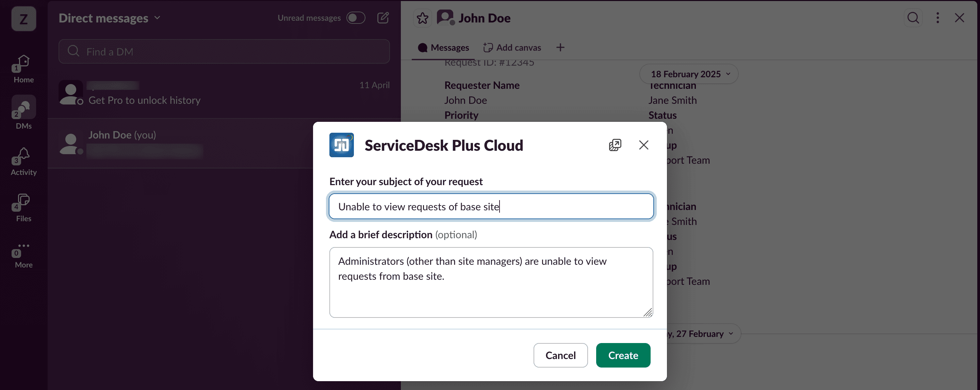
Task: Focus the request subject input field
Action: [491, 207]
